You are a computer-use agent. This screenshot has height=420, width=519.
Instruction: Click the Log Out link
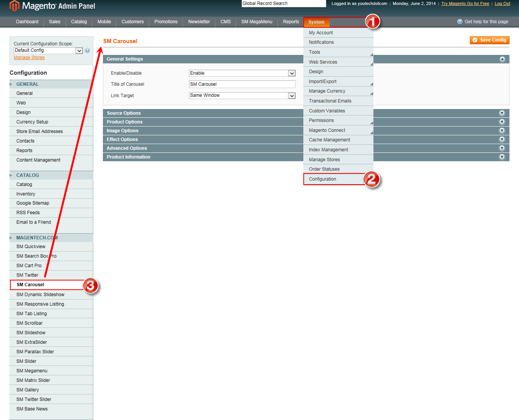pyautogui.click(x=502, y=3)
